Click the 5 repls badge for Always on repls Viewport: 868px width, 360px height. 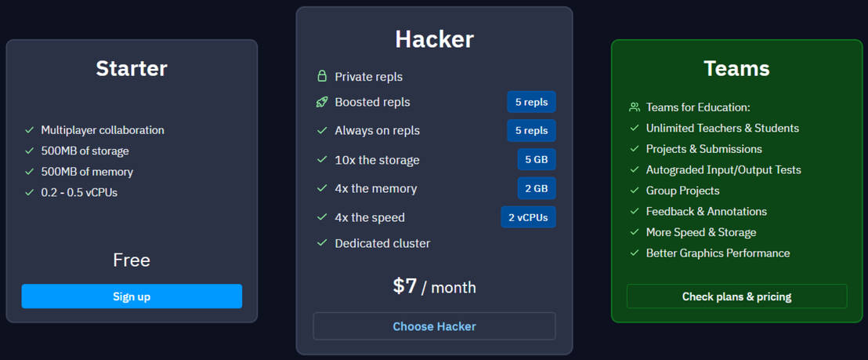(x=531, y=130)
